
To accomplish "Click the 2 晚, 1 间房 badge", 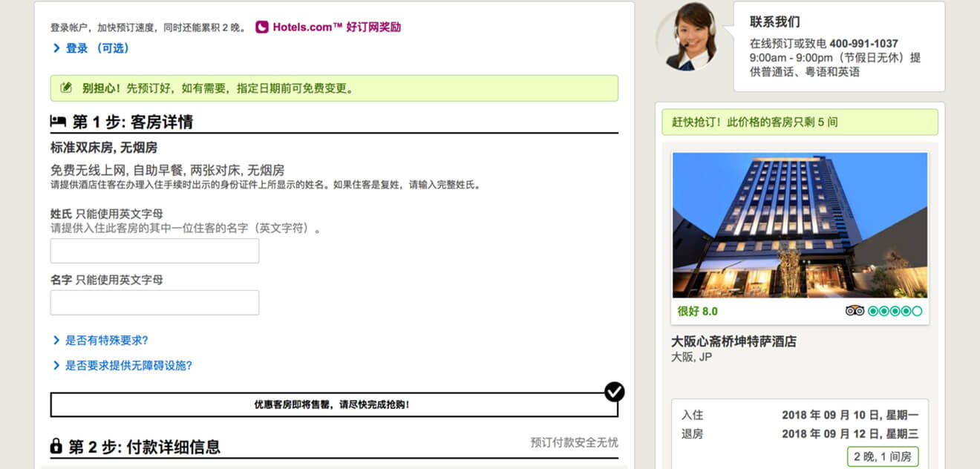I will pyautogui.click(x=883, y=456).
